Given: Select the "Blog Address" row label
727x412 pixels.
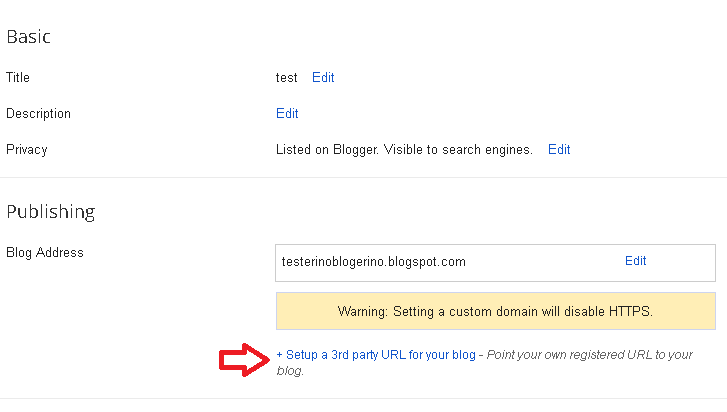Looking at the screenshot, I should [x=45, y=252].
